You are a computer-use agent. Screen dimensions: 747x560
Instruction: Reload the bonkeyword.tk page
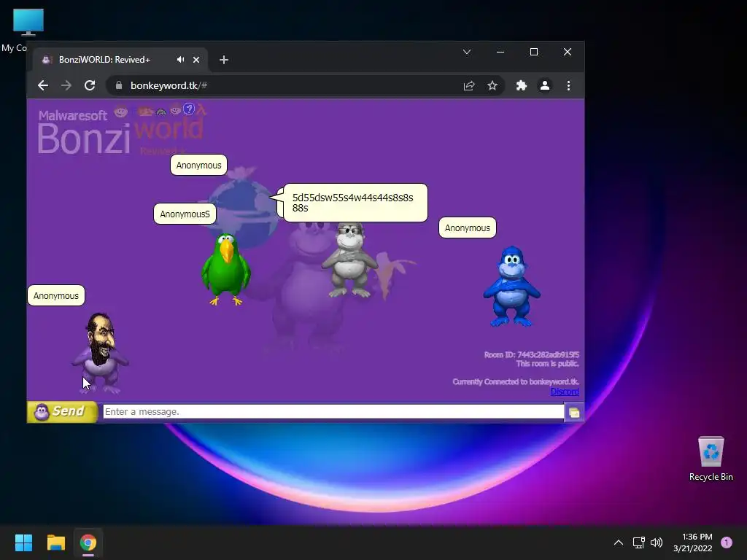coord(90,85)
